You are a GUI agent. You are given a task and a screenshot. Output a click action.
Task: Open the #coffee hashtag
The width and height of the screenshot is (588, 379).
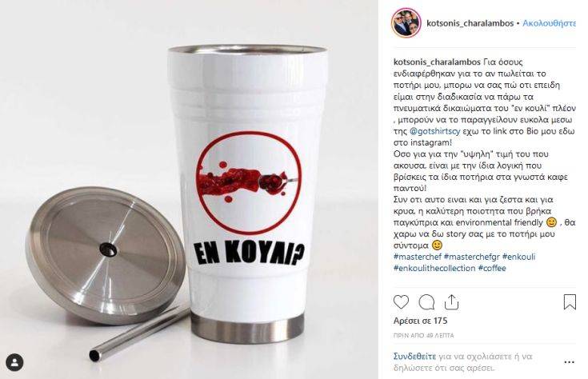point(492,269)
